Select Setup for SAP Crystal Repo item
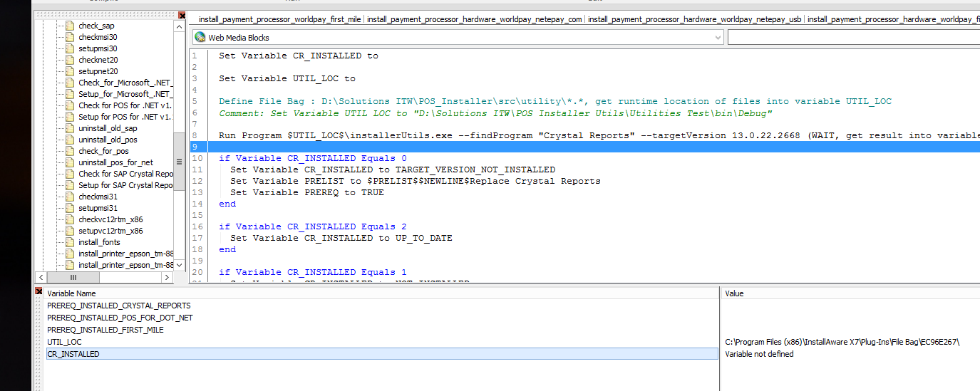 pos(125,185)
